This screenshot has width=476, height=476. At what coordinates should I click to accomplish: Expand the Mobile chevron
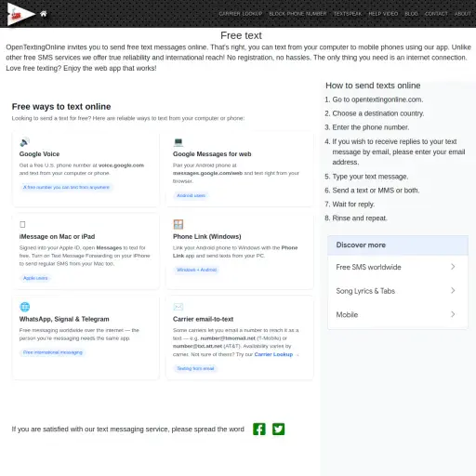pyautogui.click(x=453, y=314)
